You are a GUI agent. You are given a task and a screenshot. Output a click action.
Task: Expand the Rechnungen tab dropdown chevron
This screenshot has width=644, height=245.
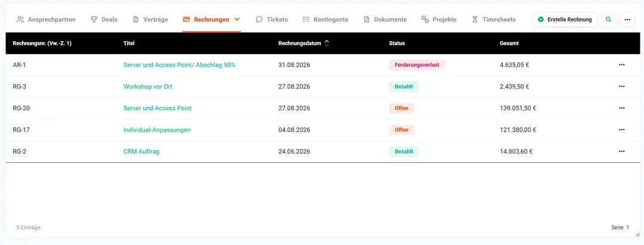[x=237, y=19]
